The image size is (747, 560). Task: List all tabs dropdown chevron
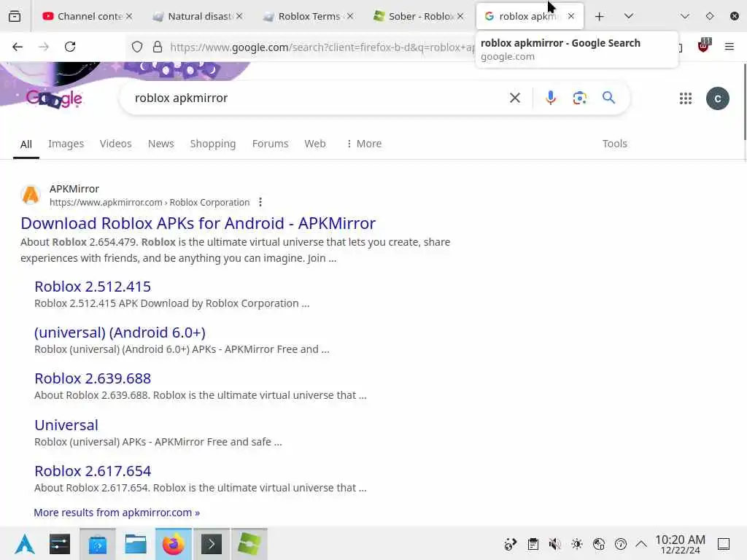(x=629, y=17)
